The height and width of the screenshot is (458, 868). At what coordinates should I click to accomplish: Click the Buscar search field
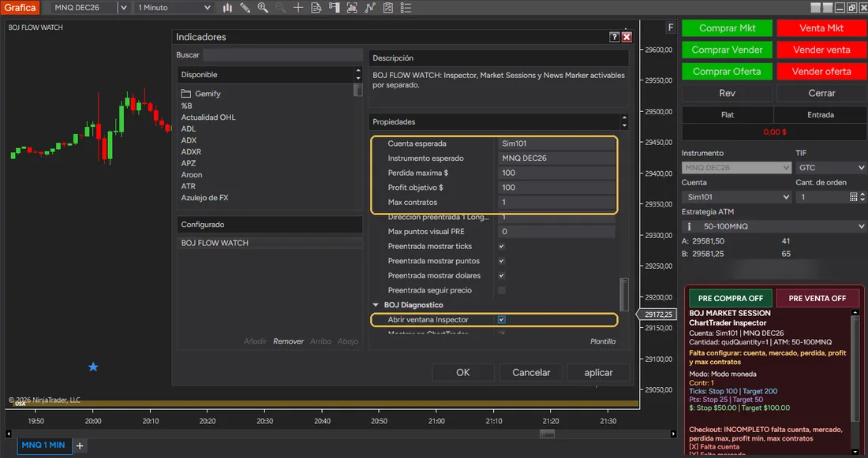[x=282, y=54]
